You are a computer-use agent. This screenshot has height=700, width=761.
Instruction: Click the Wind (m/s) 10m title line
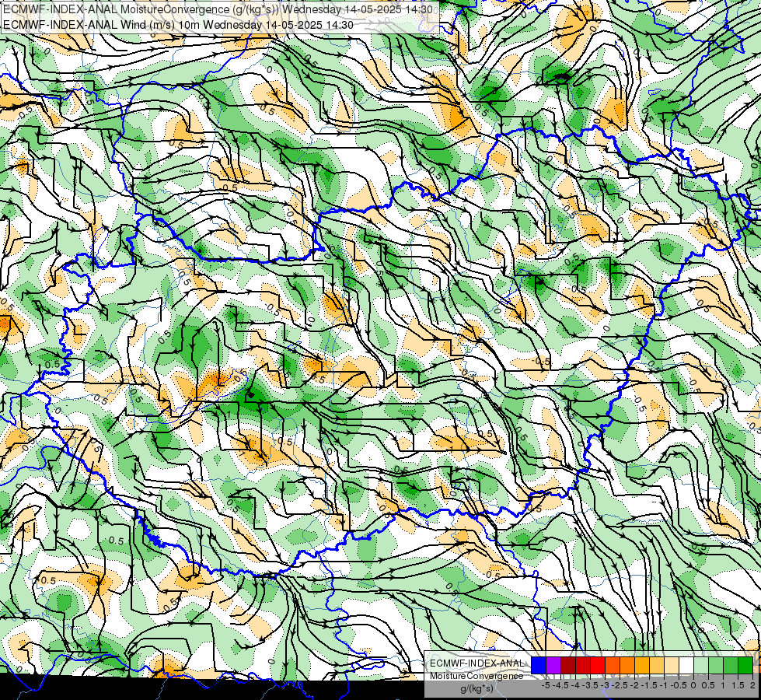point(178,25)
